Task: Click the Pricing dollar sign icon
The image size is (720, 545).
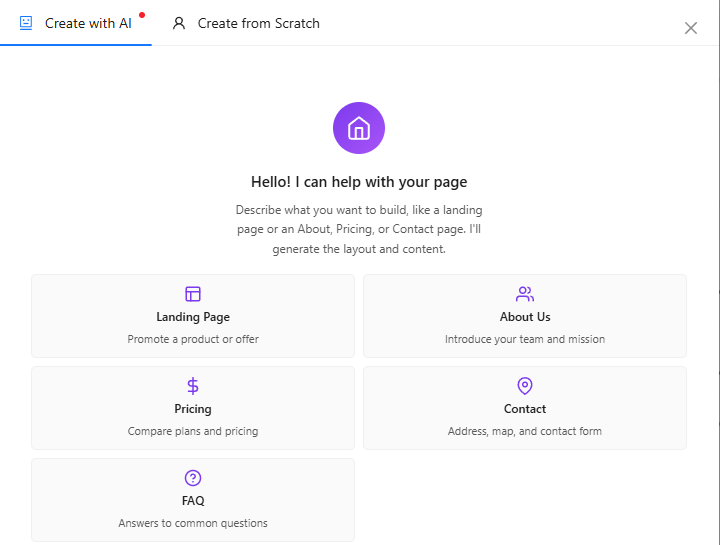Action: click(193, 386)
